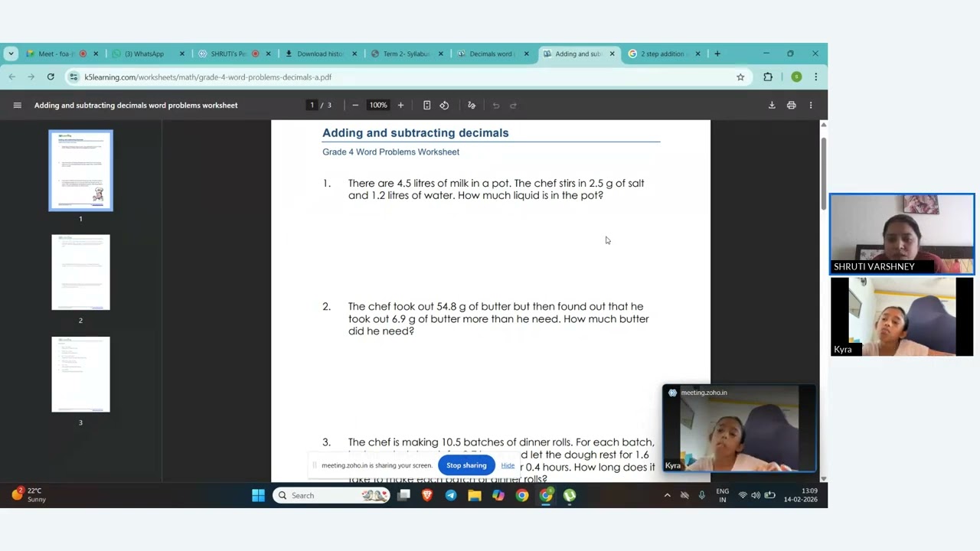
Task: Click Stop sharing button
Action: (x=466, y=465)
